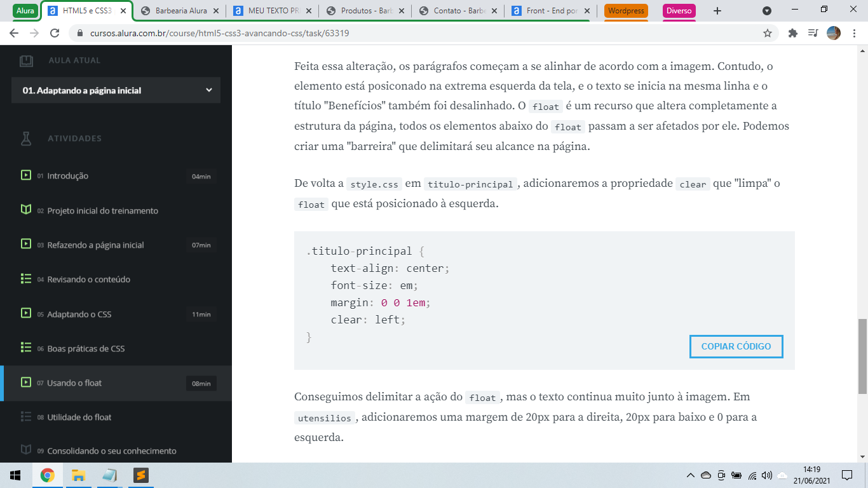868x488 pixels.
Task: Open lesson 04 Revisando o conteúdo
Action: [x=116, y=280]
